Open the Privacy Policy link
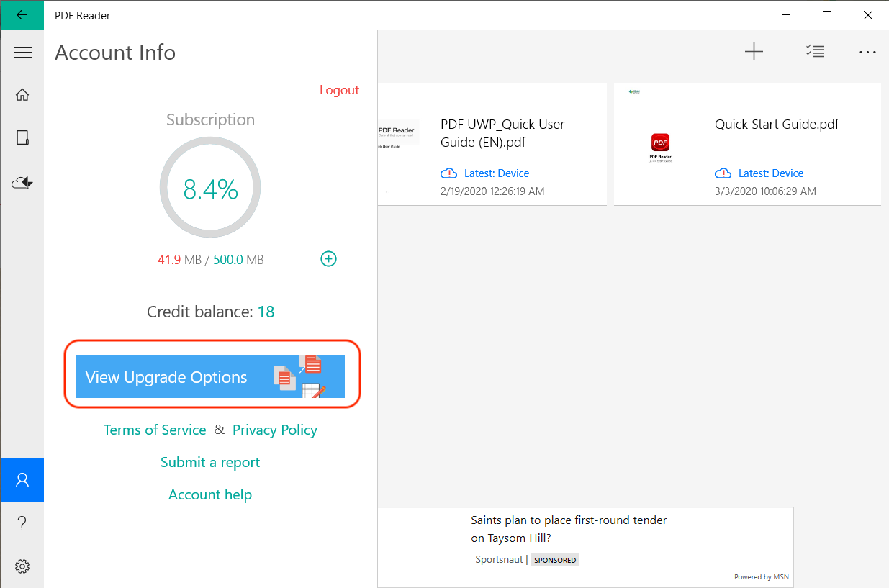This screenshot has height=588, width=889. (275, 430)
